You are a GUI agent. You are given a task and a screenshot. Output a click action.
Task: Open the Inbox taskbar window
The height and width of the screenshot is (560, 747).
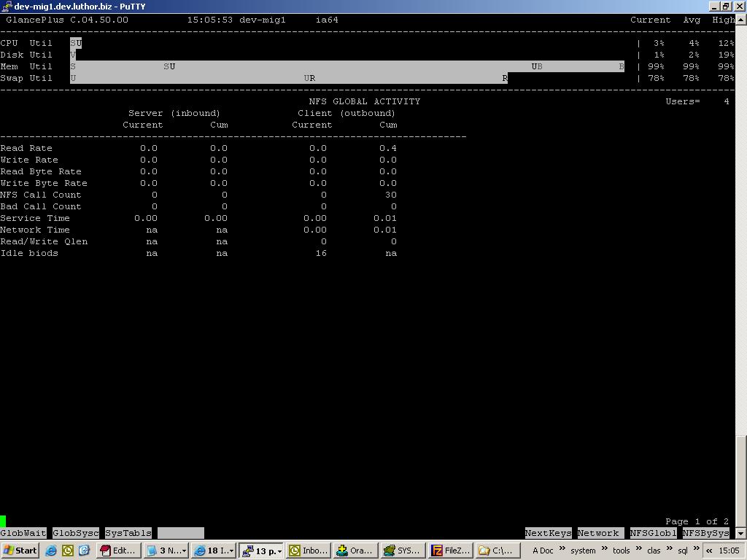[309, 551]
